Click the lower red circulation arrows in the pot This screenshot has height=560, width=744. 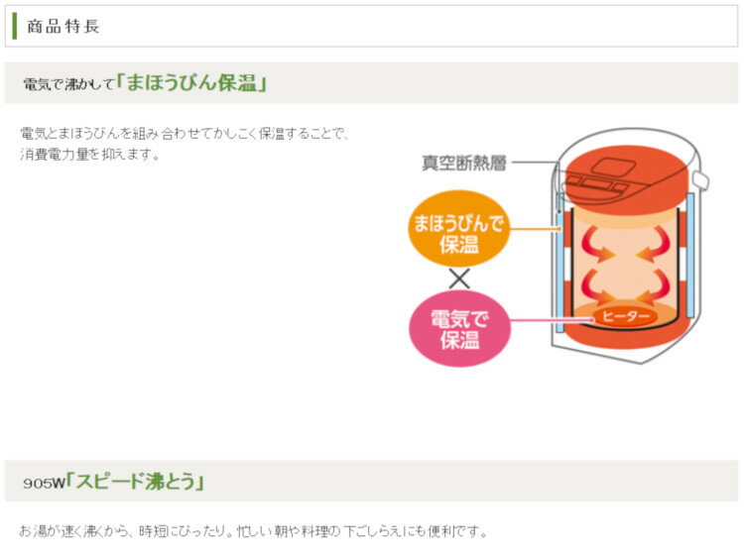point(625,286)
